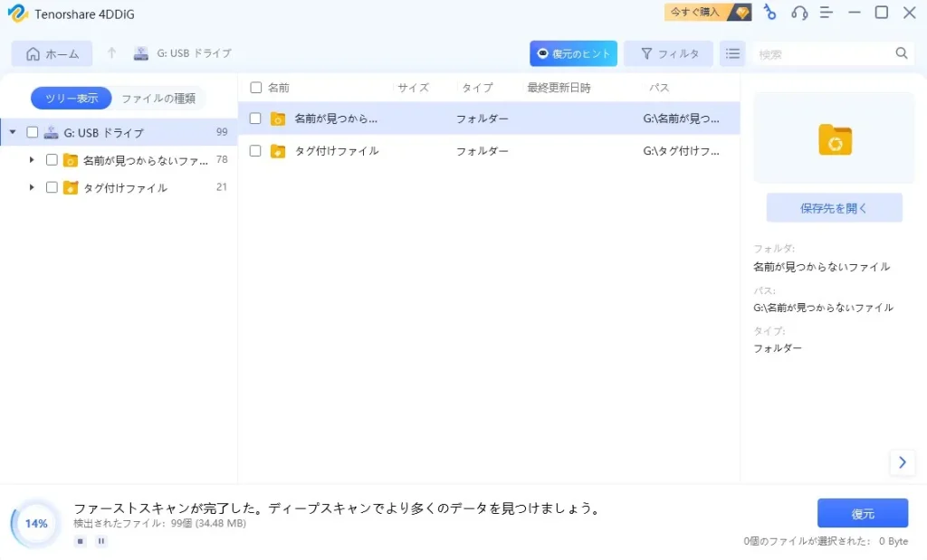The image size is (927, 560).
Task: Click the 14% scan progress circle
Action: [36, 524]
